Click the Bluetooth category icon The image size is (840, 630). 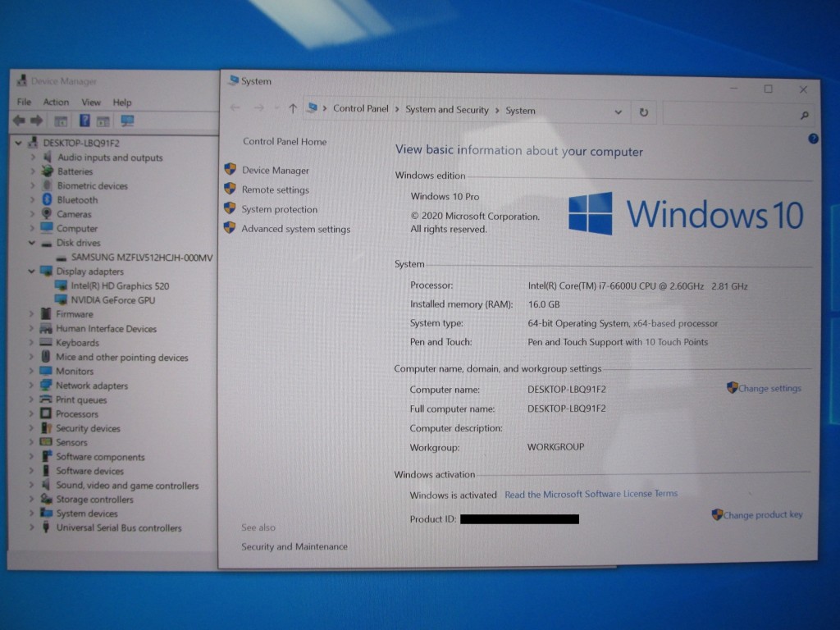47,199
